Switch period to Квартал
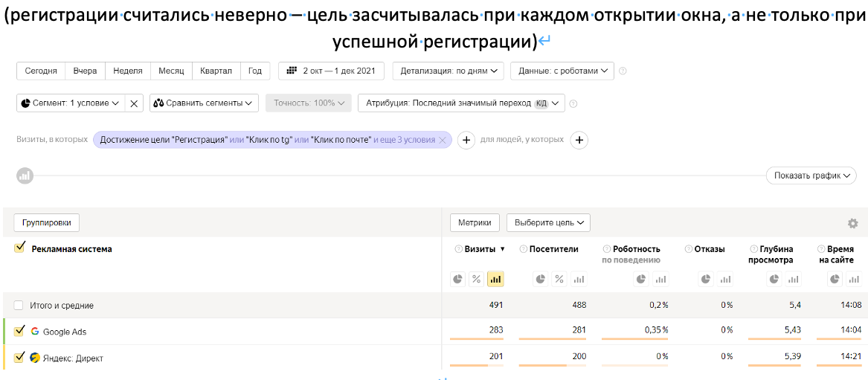The image size is (868, 380). click(216, 71)
